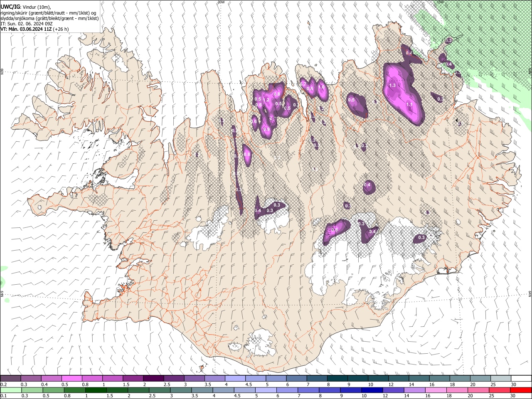The width and height of the screenshot is (532, 399).
Task: Click the palest green 0.1 swatch in lower legend
Action: tap(11, 390)
